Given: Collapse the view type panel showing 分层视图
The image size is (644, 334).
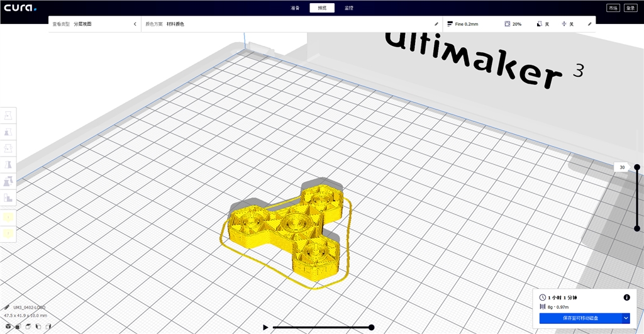Looking at the screenshot, I should 135,24.
